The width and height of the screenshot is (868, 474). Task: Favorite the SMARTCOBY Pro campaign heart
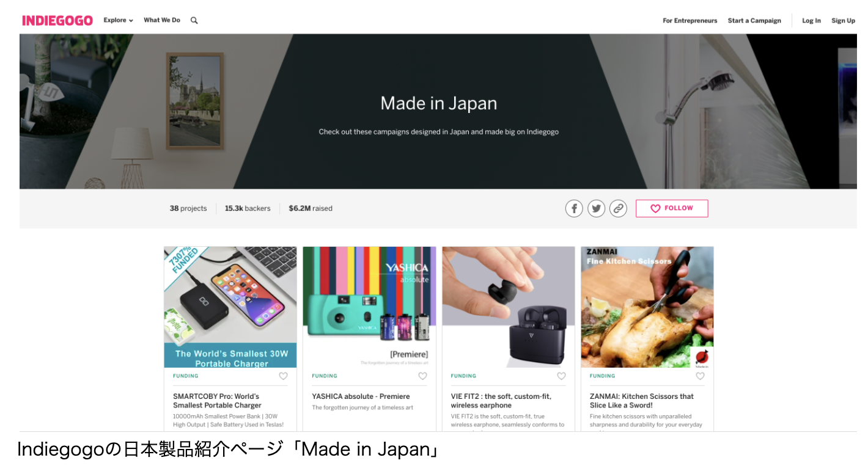(x=283, y=376)
